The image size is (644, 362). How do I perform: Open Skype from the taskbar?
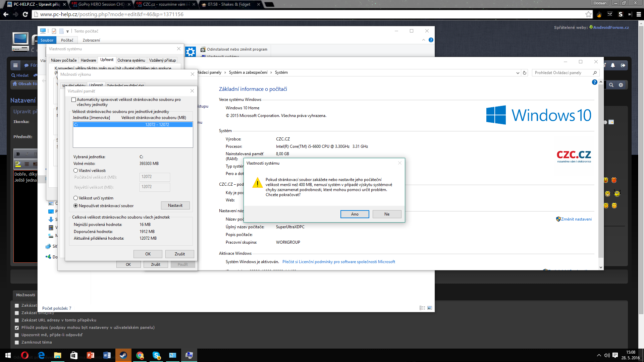click(x=156, y=355)
